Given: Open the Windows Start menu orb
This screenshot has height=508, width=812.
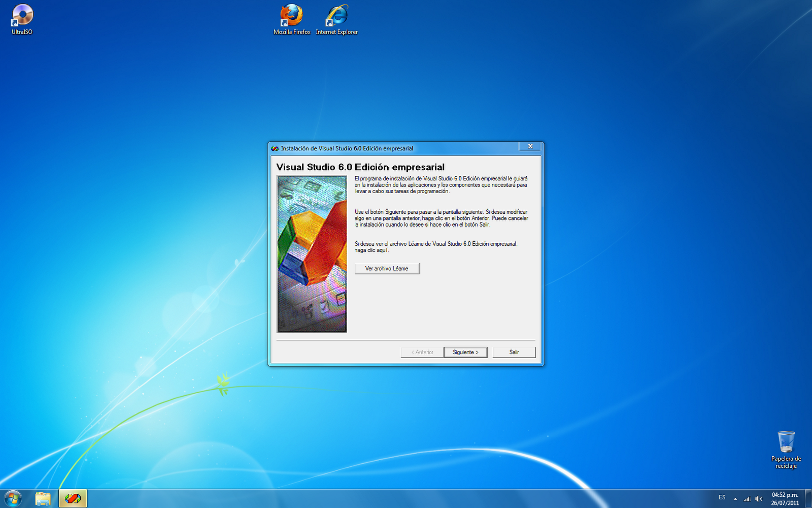Looking at the screenshot, I should click(13, 499).
